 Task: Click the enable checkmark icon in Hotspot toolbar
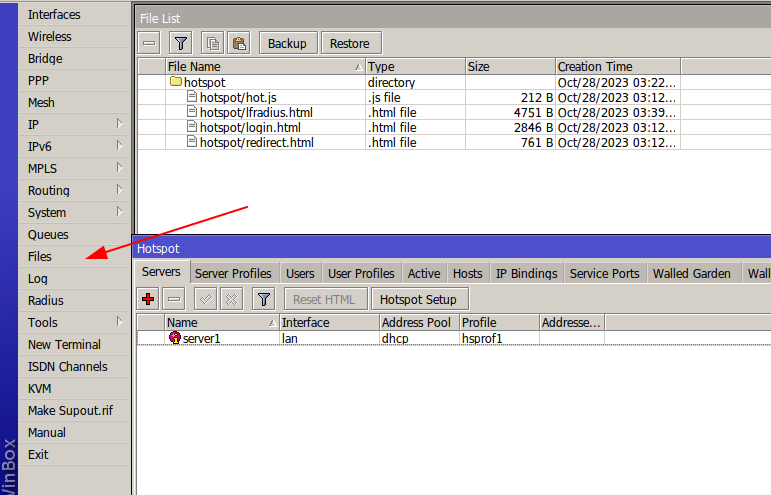tap(205, 299)
